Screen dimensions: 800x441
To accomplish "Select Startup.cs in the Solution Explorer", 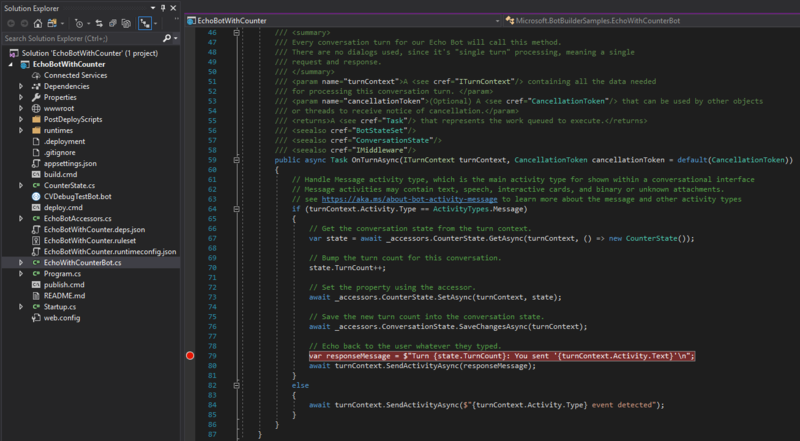I will 61,307.
